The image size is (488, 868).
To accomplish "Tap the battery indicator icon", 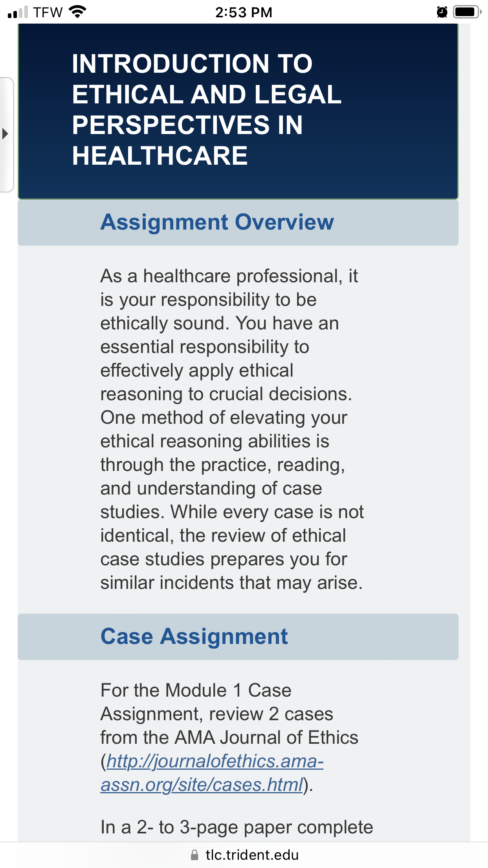I will [x=467, y=12].
